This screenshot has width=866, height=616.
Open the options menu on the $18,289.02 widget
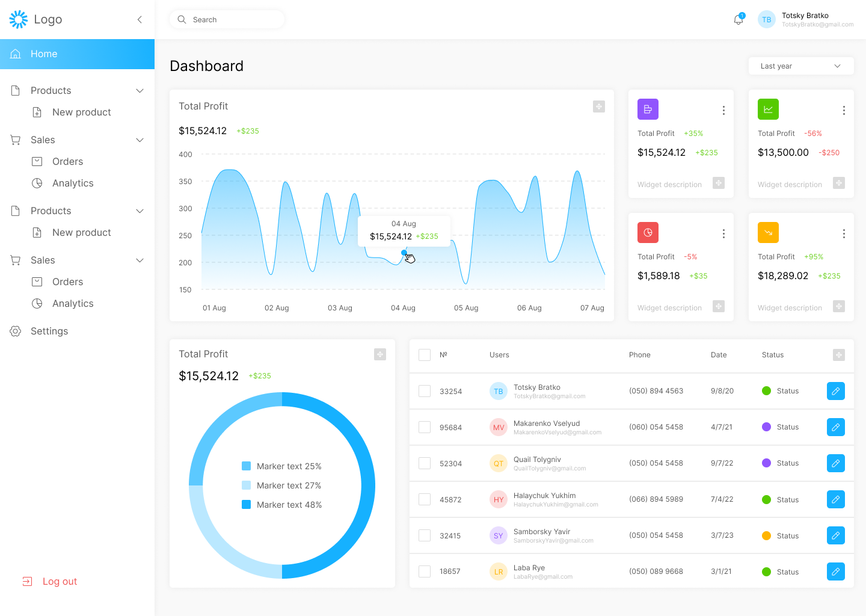(x=844, y=233)
